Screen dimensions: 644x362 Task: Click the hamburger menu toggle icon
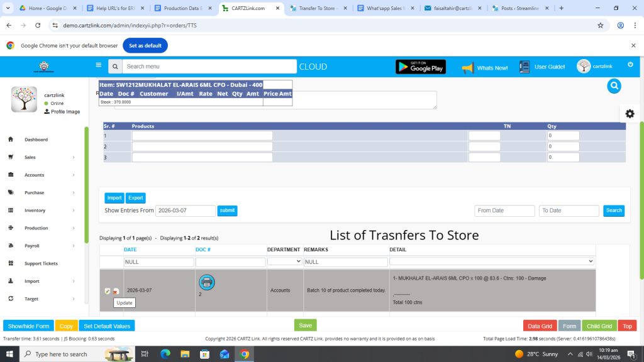[x=98, y=65]
